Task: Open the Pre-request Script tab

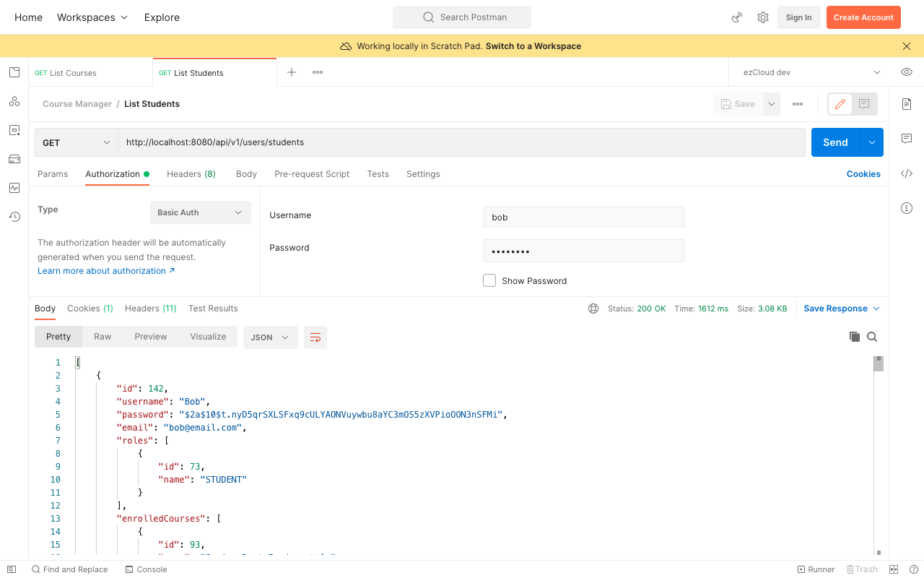Action: 312,174
